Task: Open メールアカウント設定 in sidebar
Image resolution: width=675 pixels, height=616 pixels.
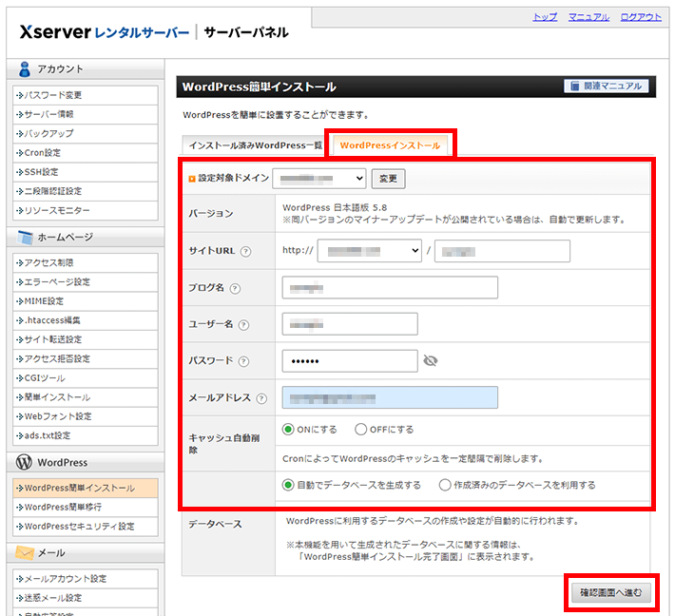Action: [86, 579]
